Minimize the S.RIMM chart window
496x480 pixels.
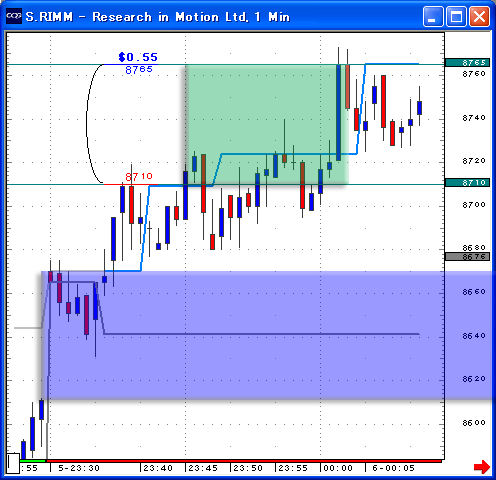pos(433,16)
